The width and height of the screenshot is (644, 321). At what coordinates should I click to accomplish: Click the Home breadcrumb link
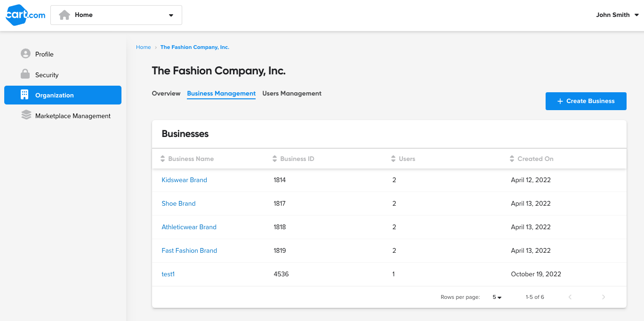point(144,47)
